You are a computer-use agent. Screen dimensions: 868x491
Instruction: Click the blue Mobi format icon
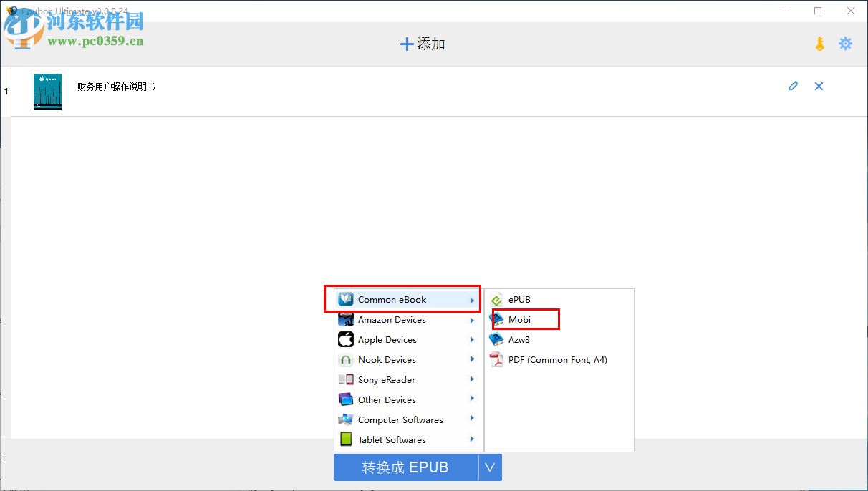(496, 319)
